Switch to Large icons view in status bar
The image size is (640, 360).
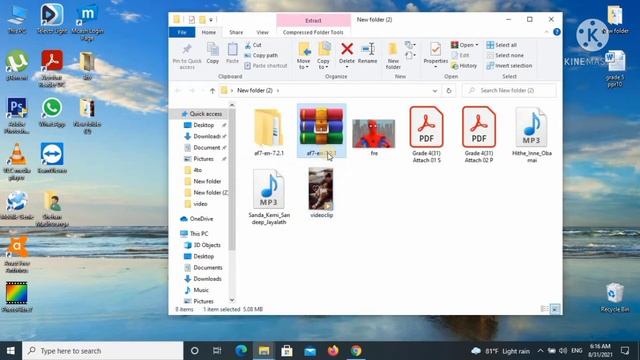coord(555,309)
